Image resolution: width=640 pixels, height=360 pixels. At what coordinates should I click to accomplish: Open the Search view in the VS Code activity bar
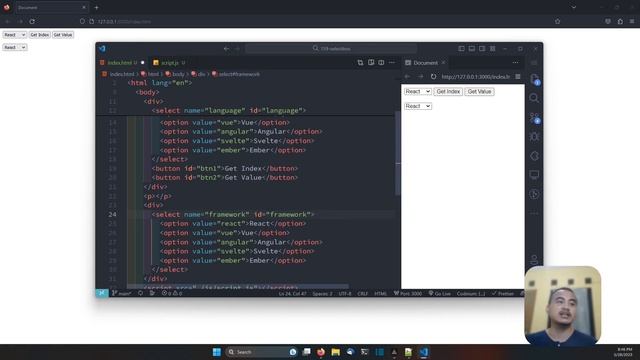tap(534, 98)
